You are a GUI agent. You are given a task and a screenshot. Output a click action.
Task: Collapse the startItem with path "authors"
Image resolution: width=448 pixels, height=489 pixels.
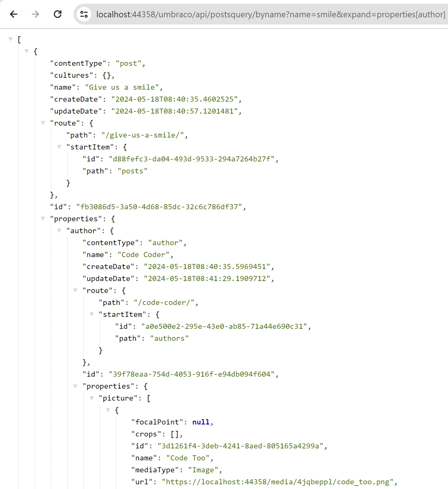(x=91, y=314)
